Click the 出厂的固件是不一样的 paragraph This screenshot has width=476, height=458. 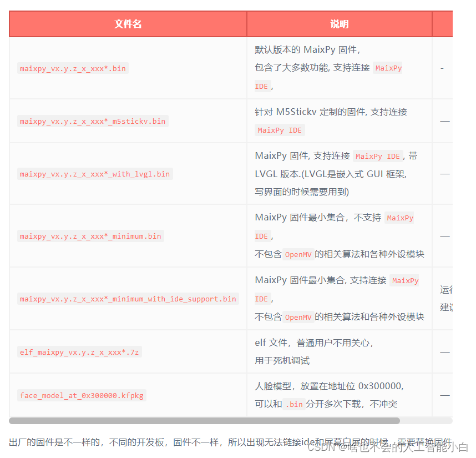tap(230, 442)
